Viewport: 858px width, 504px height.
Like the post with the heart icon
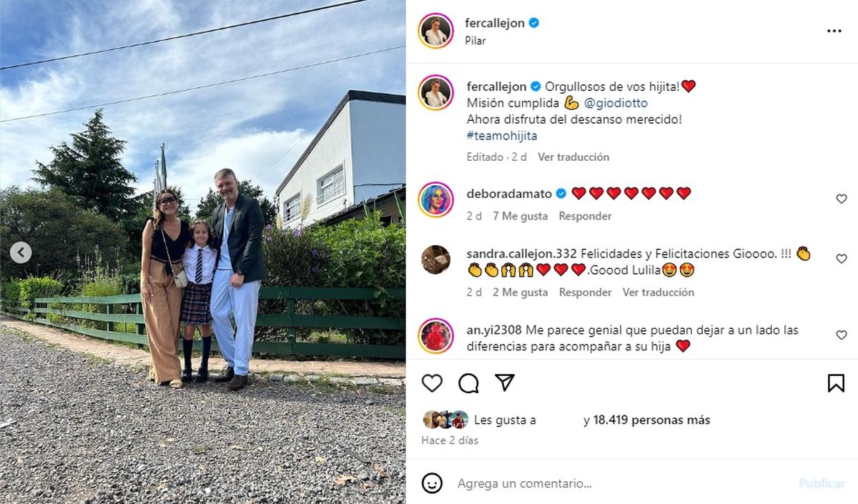click(432, 383)
